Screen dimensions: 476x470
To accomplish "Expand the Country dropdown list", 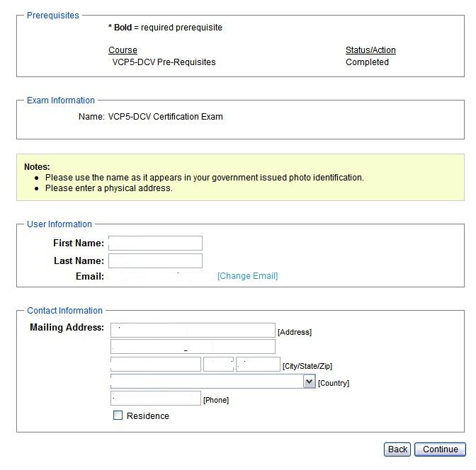I will click(309, 382).
